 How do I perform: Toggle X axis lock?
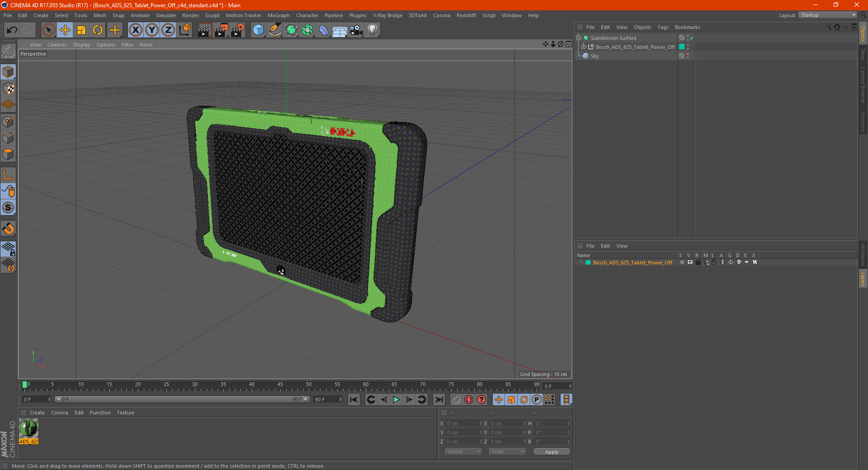tap(135, 30)
